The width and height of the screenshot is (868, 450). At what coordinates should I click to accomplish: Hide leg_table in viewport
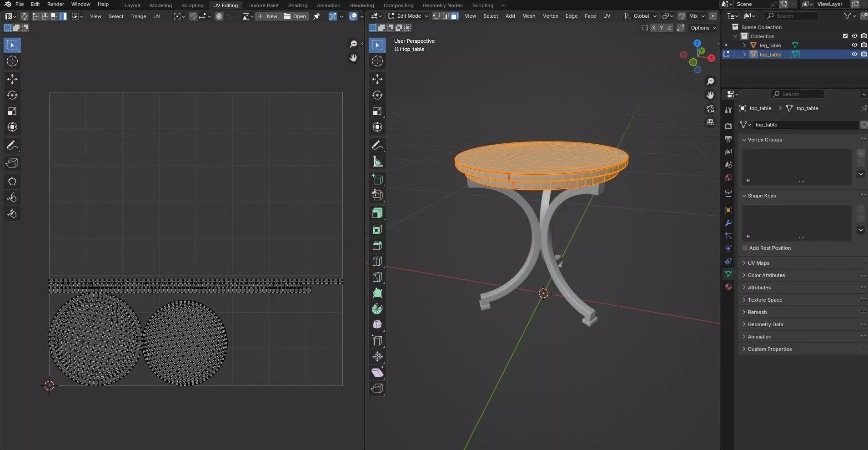click(854, 45)
